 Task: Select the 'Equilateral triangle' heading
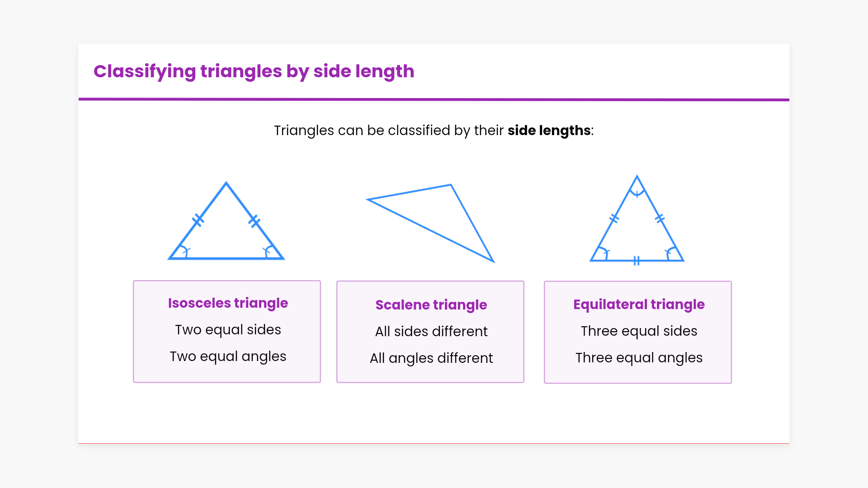coord(639,305)
